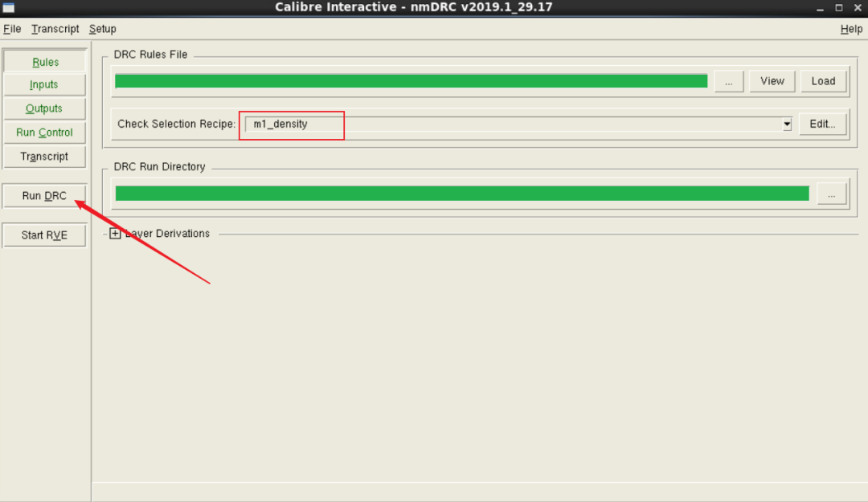Collapse the Layer Derivations tree node
The image size is (868, 502).
point(115,233)
